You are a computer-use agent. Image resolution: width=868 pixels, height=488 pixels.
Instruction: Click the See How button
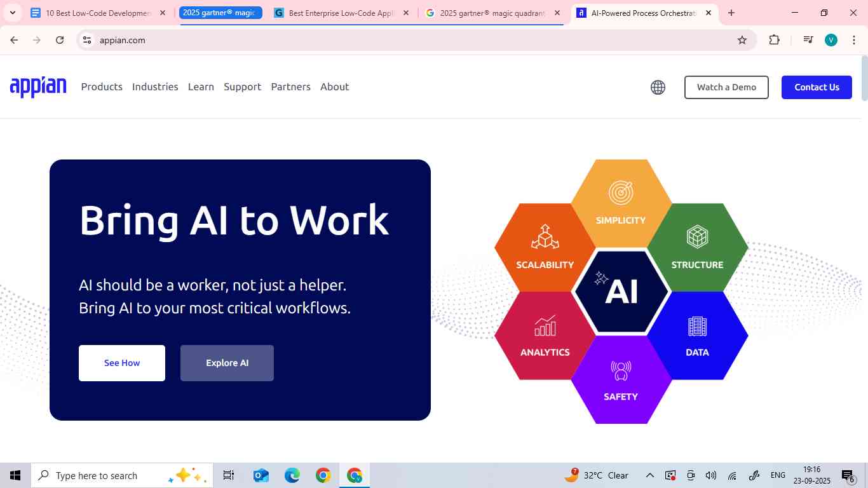click(122, 363)
